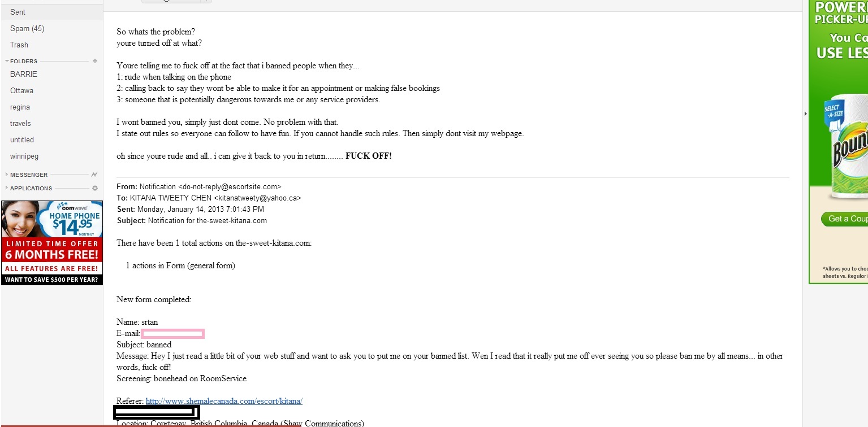Select the regina folder
Viewport: 868px width, 427px height.
(20, 107)
